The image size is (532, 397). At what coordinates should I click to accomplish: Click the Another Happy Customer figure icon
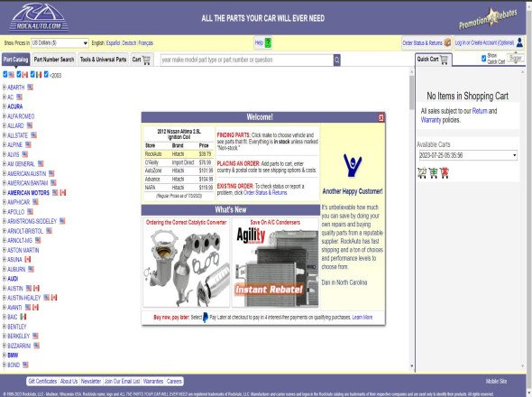(353, 165)
